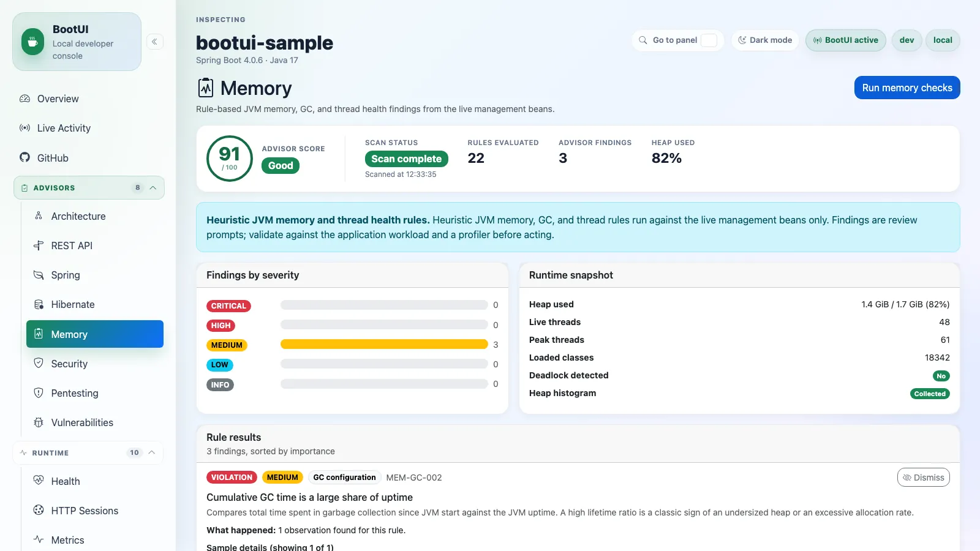The image size is (980, 551).
Task: Click the MEDIUM severity progress bar
Action: tap(384, 345)
